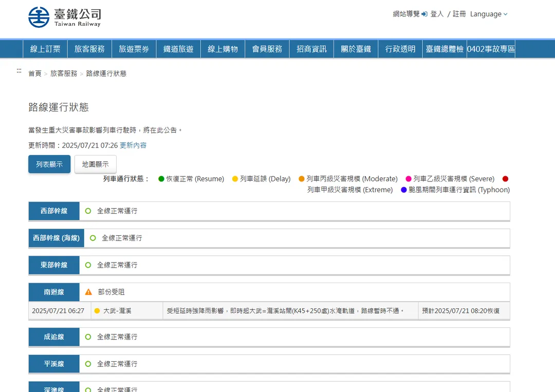Image resolution: width=555 pixels, height=392 pixels.
Task: Click the green status circle on 平溪線
Action: click(x=88, y=364)
